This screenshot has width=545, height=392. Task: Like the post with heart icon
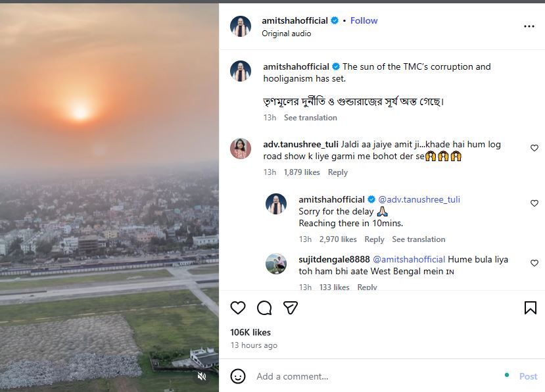click(x=238, y=308)
